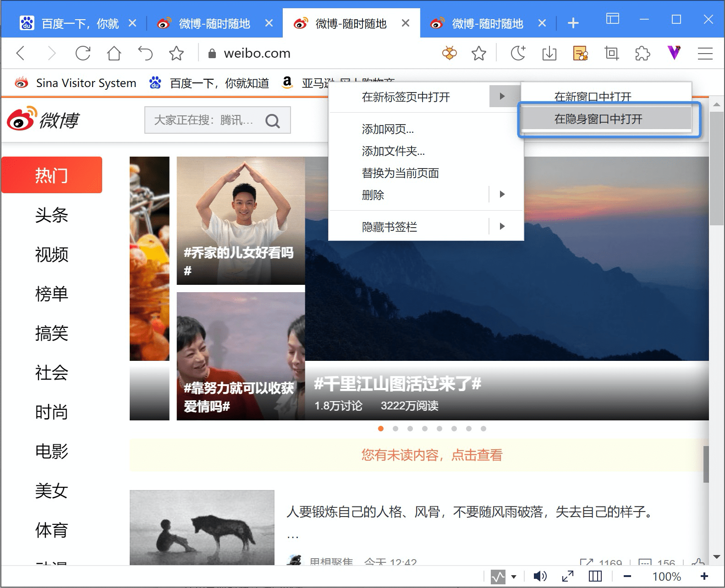Choose 替换为当前页面 menu entry
This screenshot has width=725, height=588.
(x=426, y=173)
